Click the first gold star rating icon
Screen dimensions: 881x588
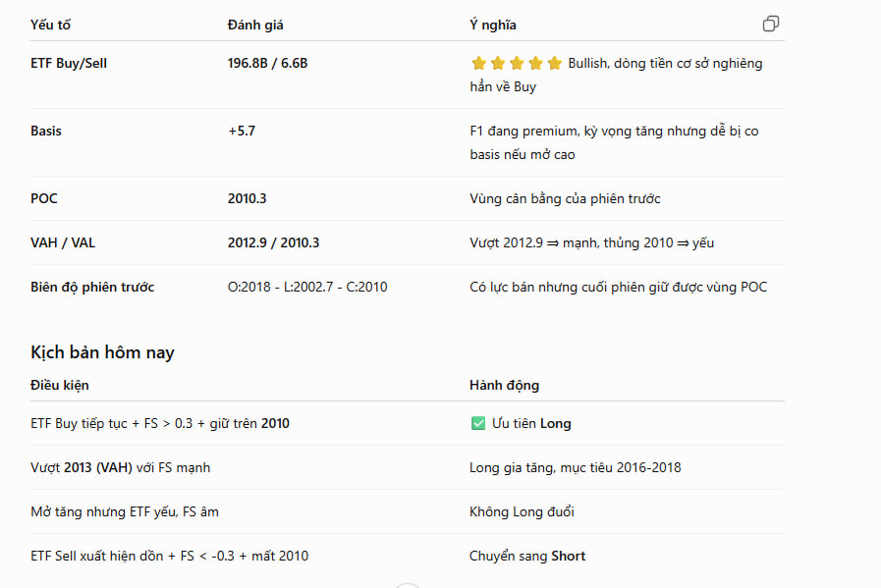tap(478, 63)
